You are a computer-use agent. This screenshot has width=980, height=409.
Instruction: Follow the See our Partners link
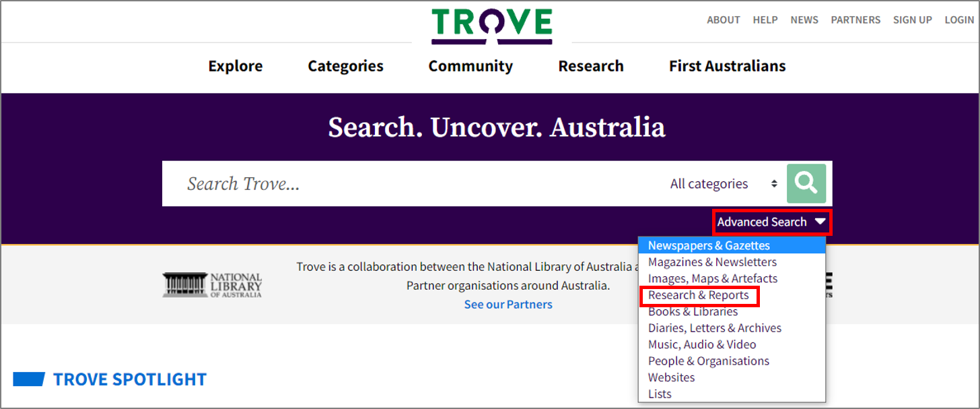508,305
